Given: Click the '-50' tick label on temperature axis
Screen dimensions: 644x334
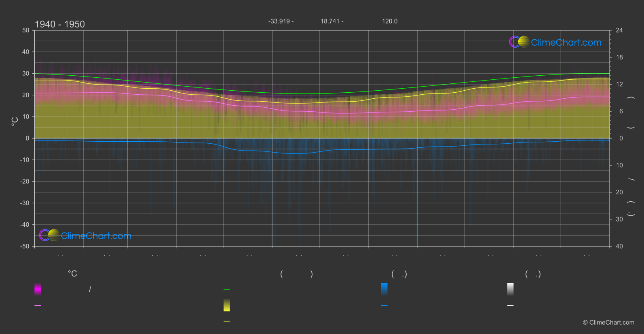Looking at the screenshot, I should tap(25, 246).
